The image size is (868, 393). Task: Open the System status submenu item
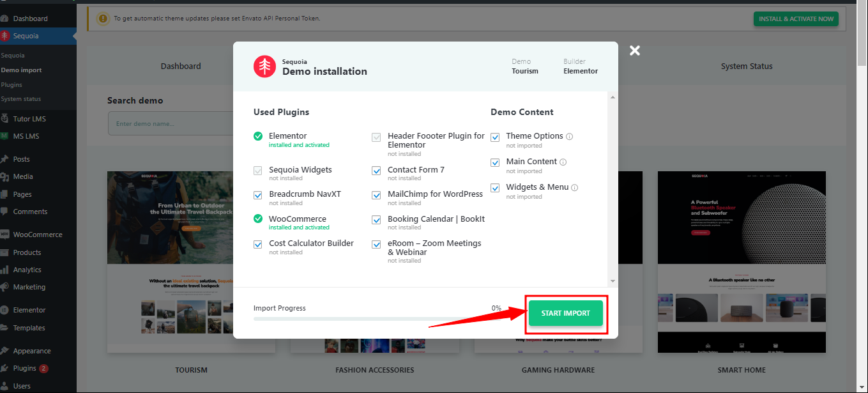pos(21,99)
